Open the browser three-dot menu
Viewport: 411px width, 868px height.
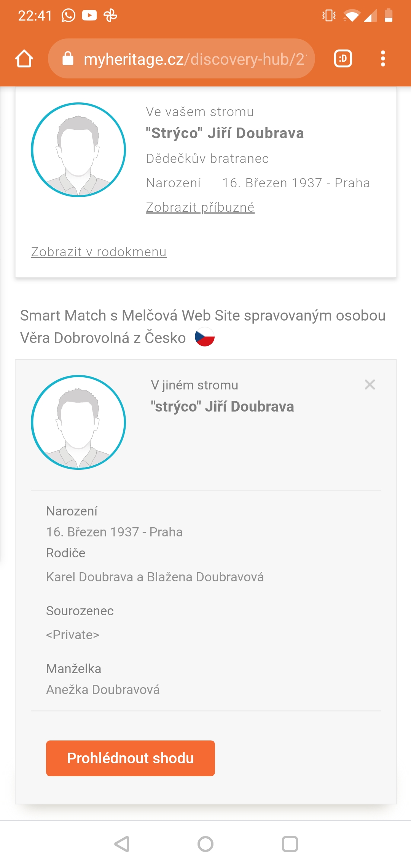tap(383, 59)
